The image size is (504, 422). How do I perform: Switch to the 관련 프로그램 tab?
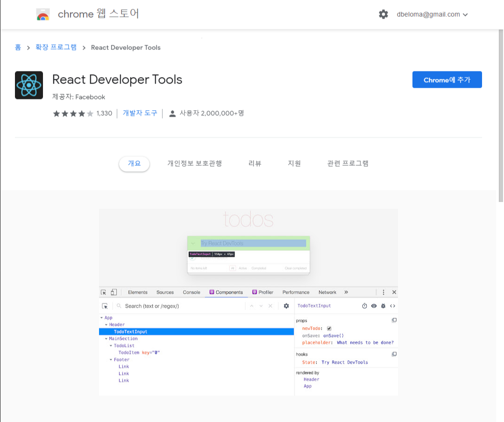(x=348, y=163)
